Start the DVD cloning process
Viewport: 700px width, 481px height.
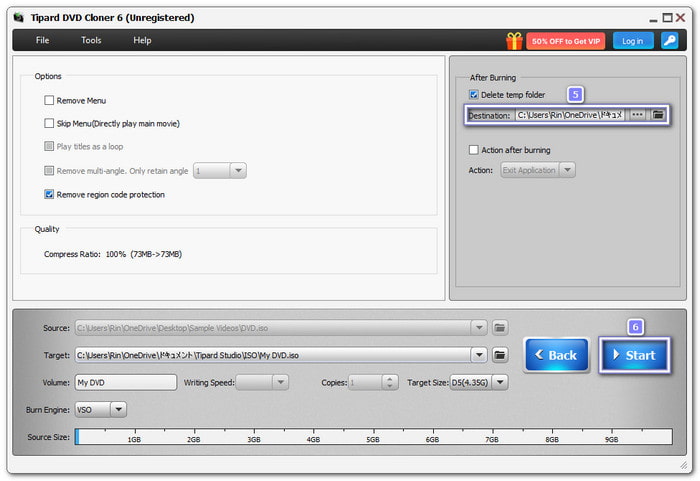click(634, 355)
